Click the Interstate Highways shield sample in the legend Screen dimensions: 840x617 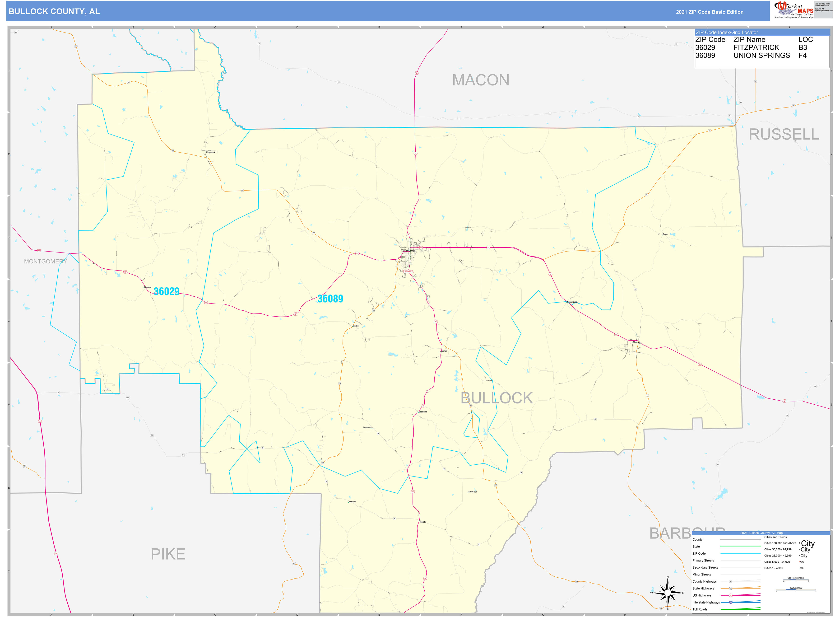[x=731, y=602]
